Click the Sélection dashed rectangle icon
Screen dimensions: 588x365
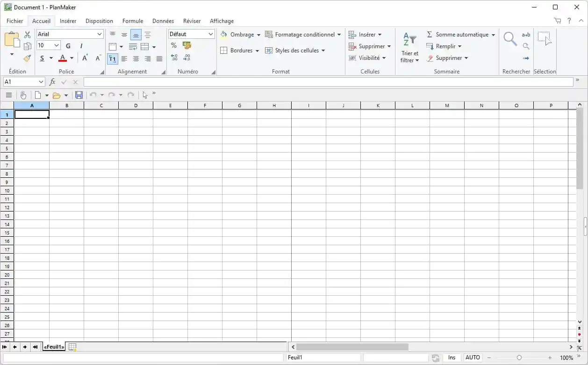(545, 39)
